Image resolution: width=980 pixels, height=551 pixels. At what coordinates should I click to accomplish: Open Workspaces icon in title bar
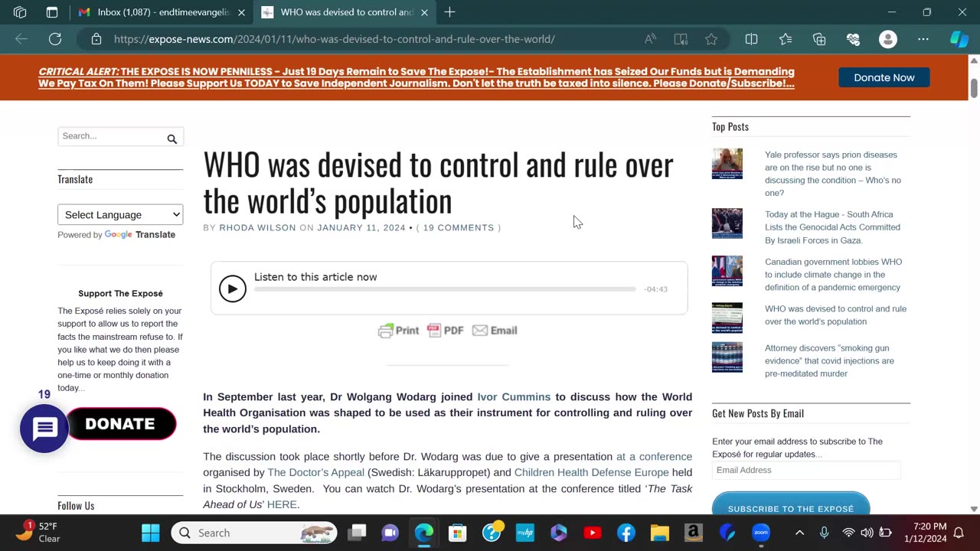20,12
